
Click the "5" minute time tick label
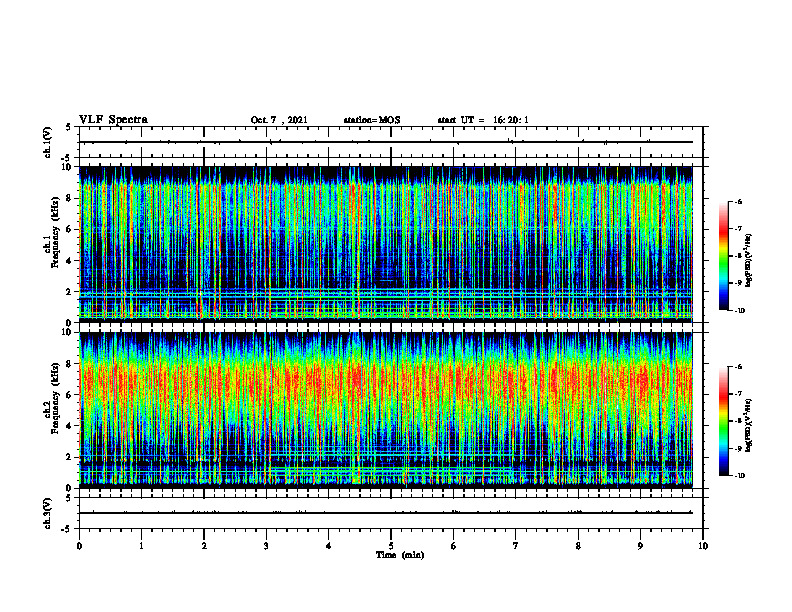pos(391,546)
